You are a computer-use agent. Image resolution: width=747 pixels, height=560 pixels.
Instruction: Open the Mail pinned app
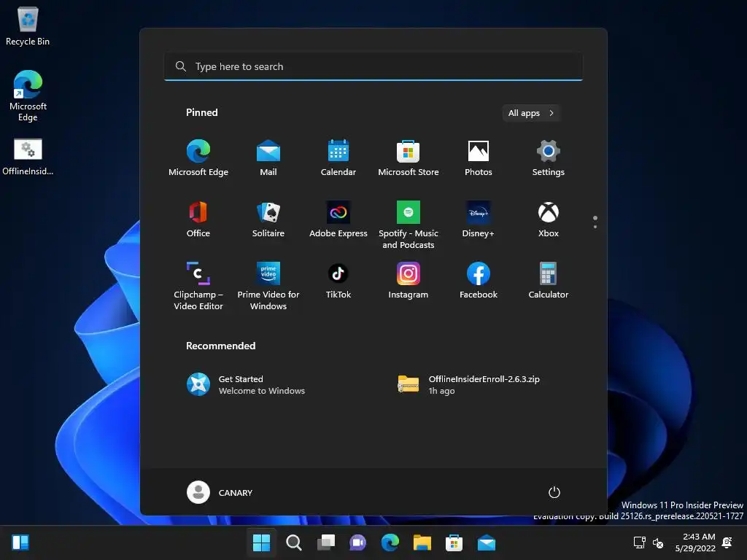tap(268, 158)
